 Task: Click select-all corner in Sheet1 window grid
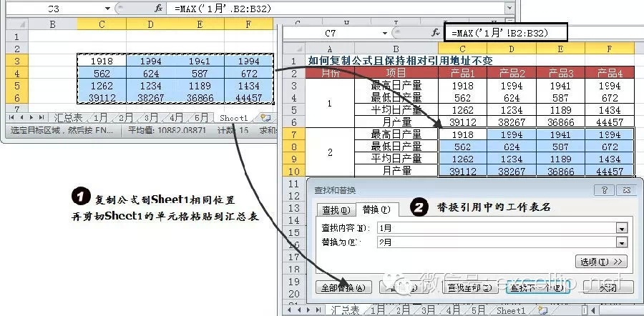(18, 24)
